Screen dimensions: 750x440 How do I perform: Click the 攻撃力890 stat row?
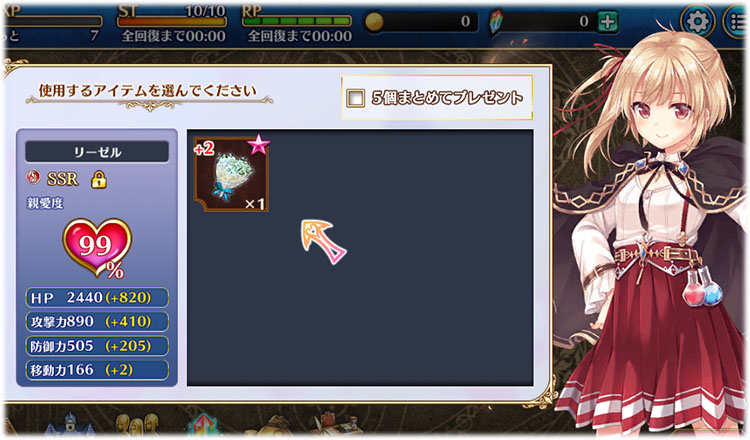pos(97,321)
